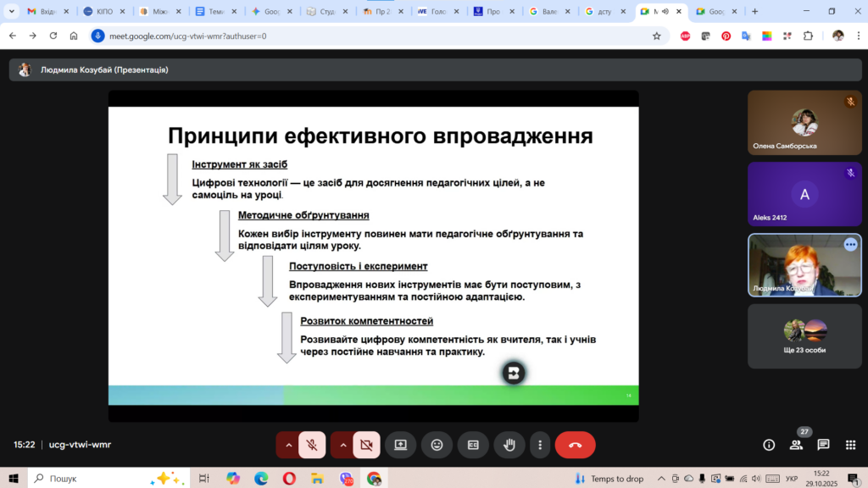
Task: Show the participants list (27 people)
Action: tap(796, 445)
